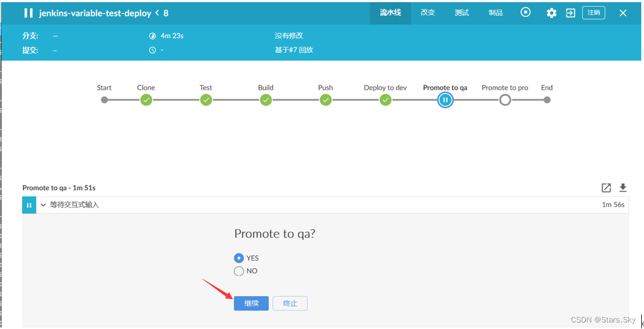Click the 终止 button to abort

pos(290,303)
